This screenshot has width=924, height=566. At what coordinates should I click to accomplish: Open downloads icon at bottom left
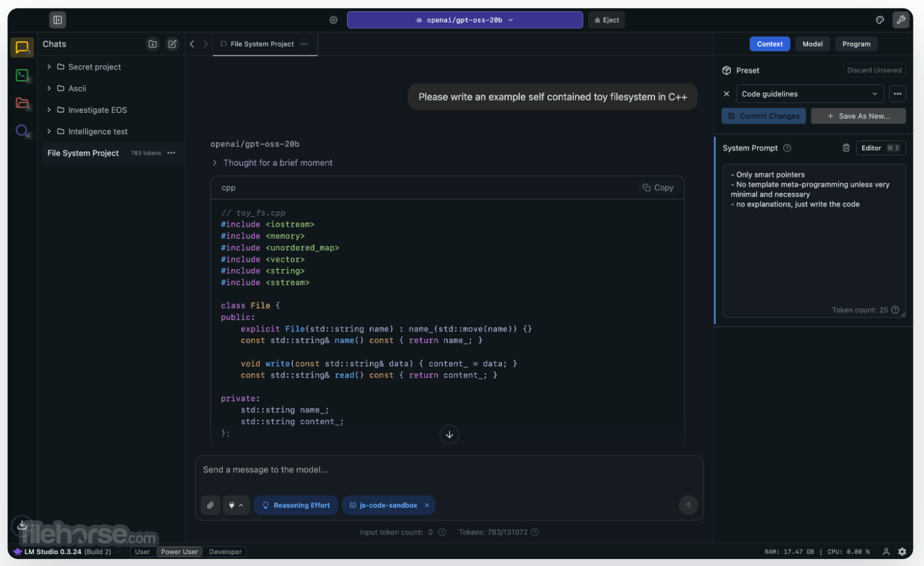pyautogui.click(x=22, y=524)
